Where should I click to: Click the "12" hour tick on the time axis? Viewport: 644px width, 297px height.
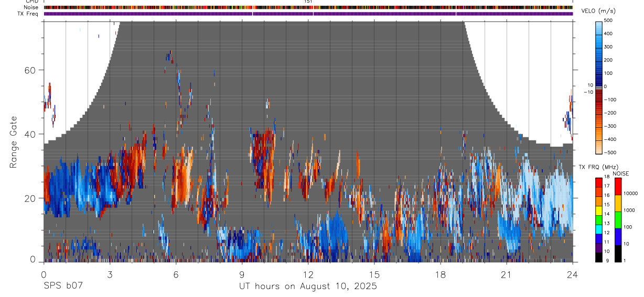coord(308,274)
